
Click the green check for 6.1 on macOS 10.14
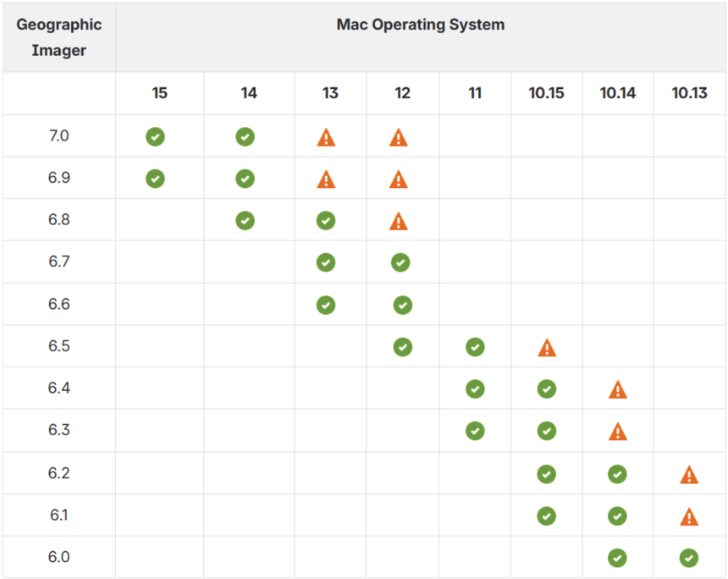617,516
